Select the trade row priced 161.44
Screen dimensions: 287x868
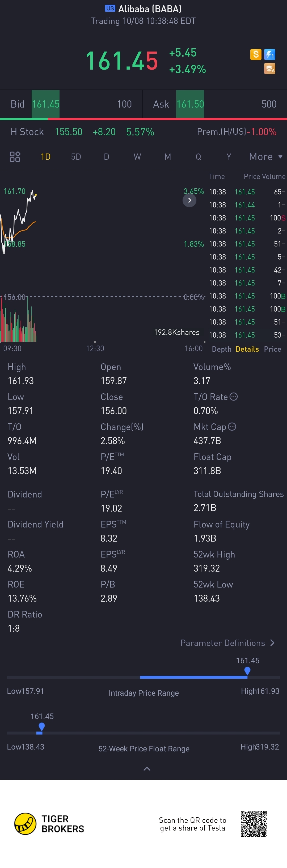click(247, 205)
